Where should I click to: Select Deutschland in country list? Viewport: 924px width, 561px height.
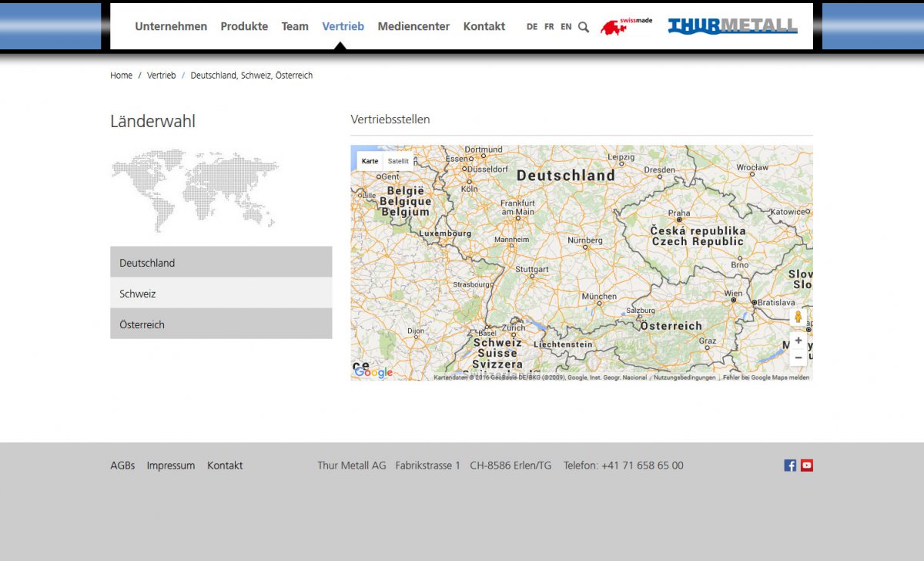click(221, 263)
